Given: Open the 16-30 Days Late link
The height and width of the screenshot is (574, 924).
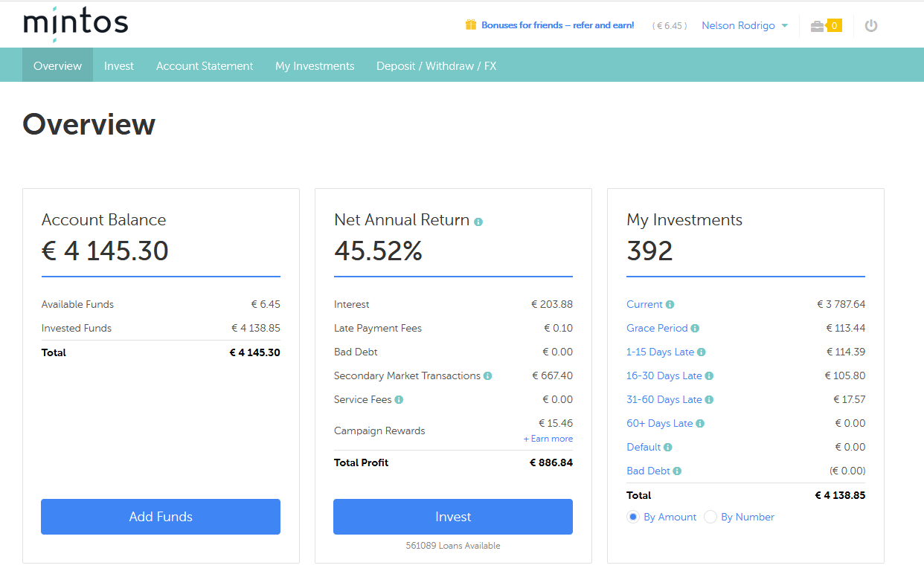Looking at the screenshot, I should [664, 376].
